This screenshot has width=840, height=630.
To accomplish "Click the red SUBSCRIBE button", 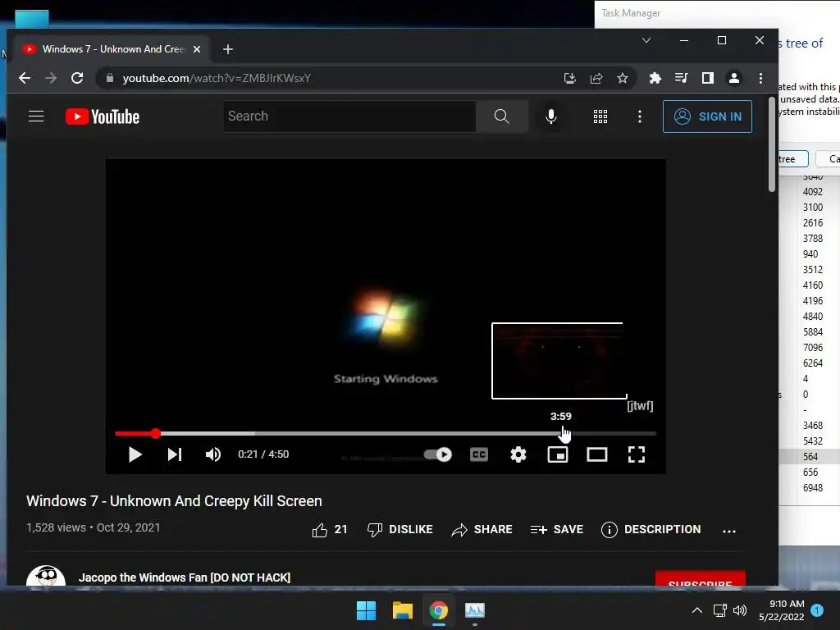I will coord(701,578).
